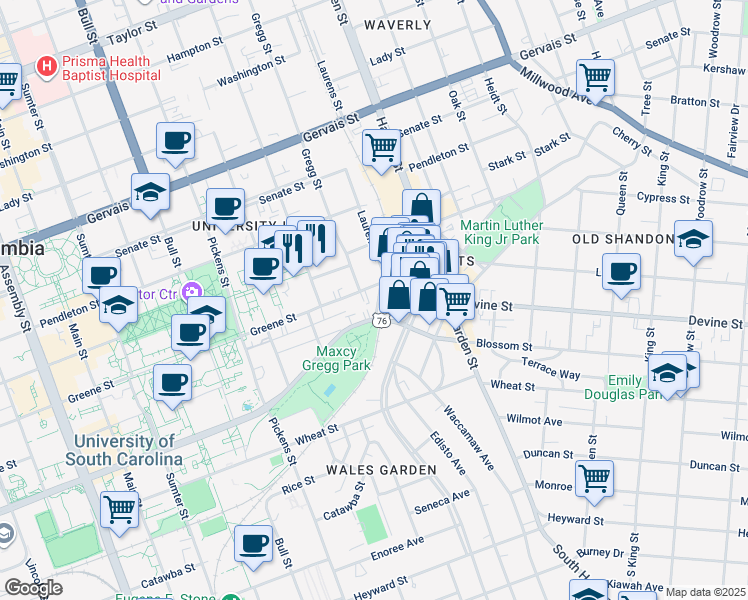The image size is (748, 600).
Task: Click the Rice St label
Action: point(298,485)
